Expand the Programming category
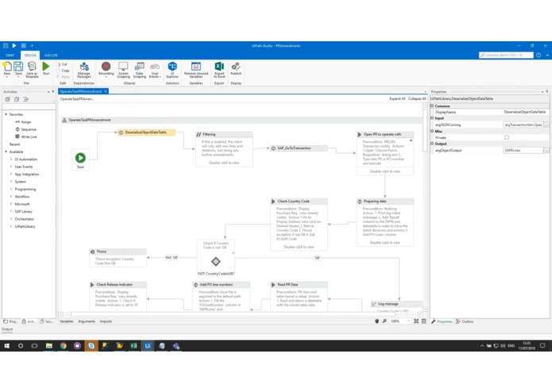The image size is (552, 392). tap(11, 189)
